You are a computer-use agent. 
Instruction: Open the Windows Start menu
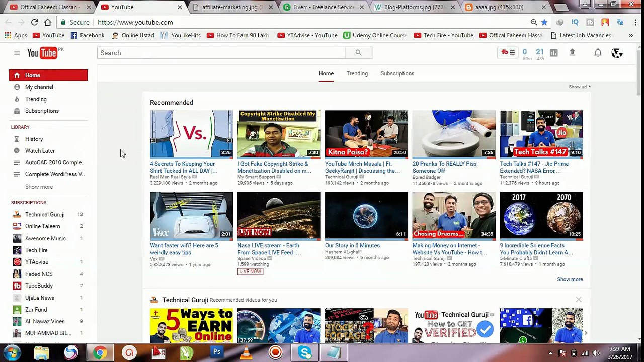(12, 353)
